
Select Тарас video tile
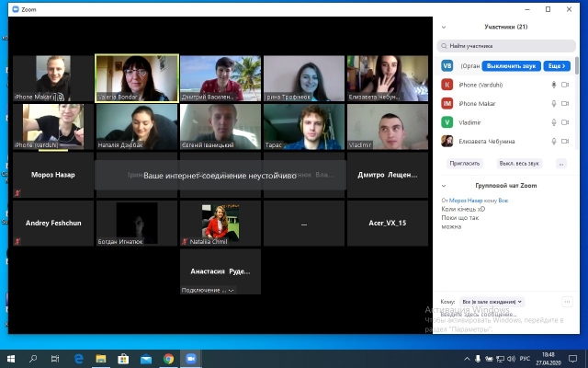pyautogui.click(x=304, y=127)
